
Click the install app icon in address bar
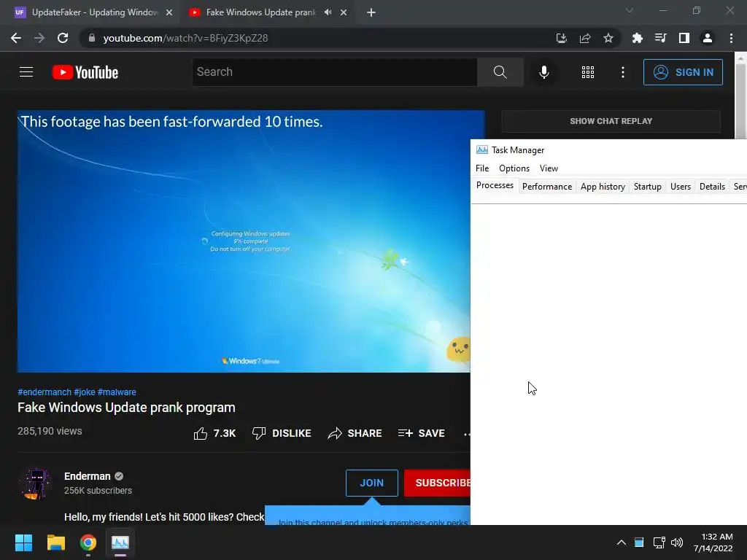(562, 38)
